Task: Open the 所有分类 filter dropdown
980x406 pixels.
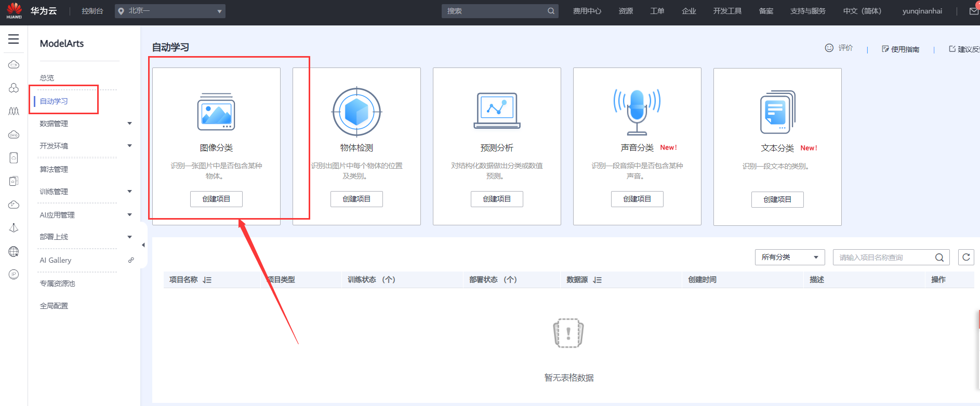Action: (790, 258)
